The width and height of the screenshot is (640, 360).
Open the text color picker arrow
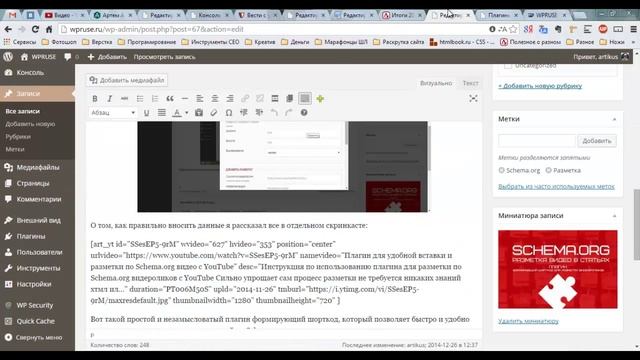(x=187, y=113)
